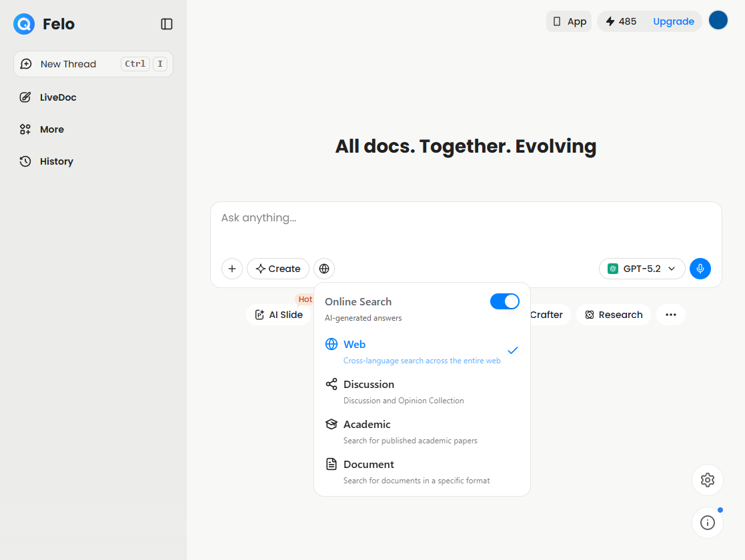Start a New Thread
Image resolution: width=745 pixels, height=560 pixels.
[x=67, y=63]
